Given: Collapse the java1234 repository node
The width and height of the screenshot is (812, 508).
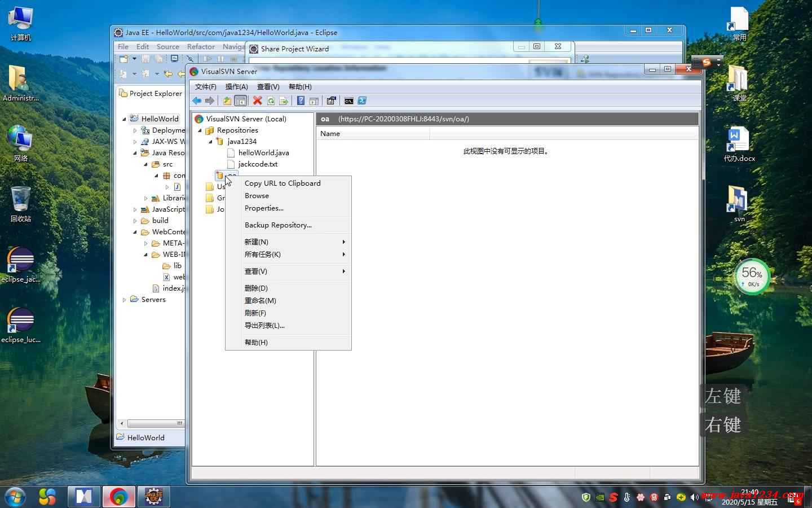Looking at the screenshot, I should coord(210,142).
